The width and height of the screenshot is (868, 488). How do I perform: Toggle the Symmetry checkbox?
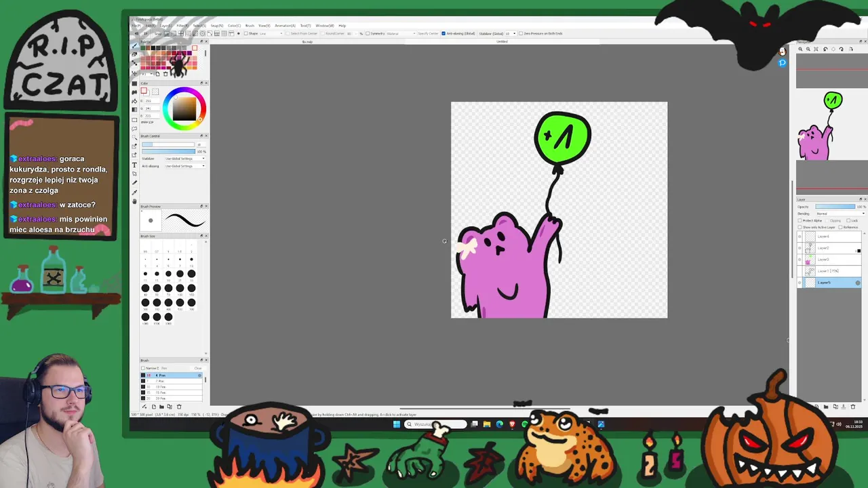point(368,33)
